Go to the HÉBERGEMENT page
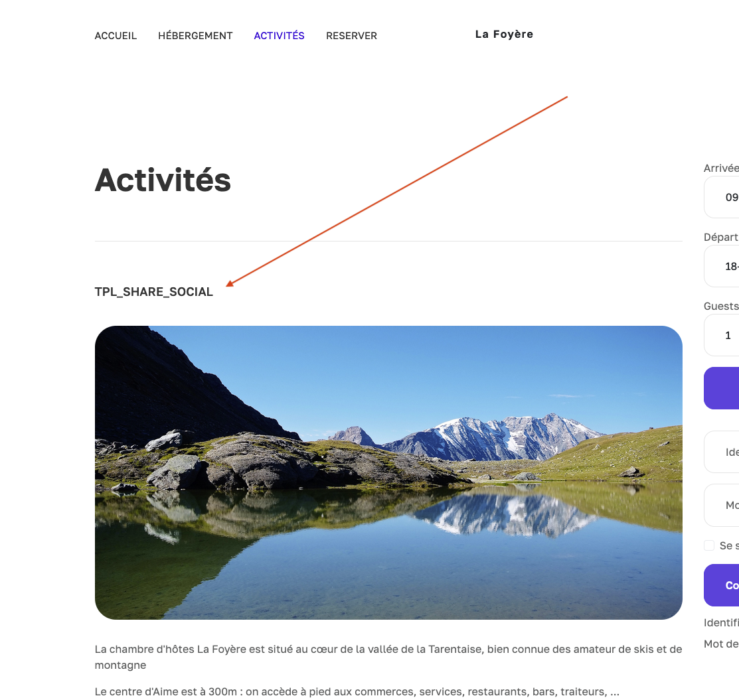 click(x=195, y=36)
